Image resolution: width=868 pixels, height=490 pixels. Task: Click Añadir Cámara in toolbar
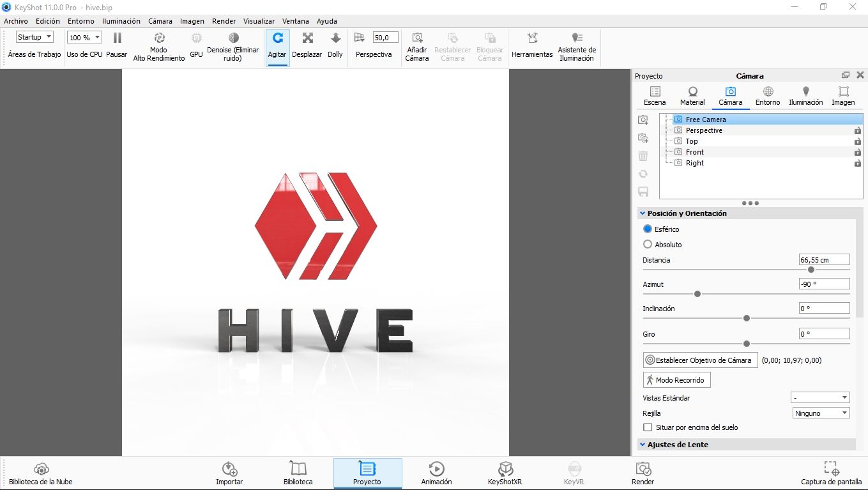pos(417,47)
